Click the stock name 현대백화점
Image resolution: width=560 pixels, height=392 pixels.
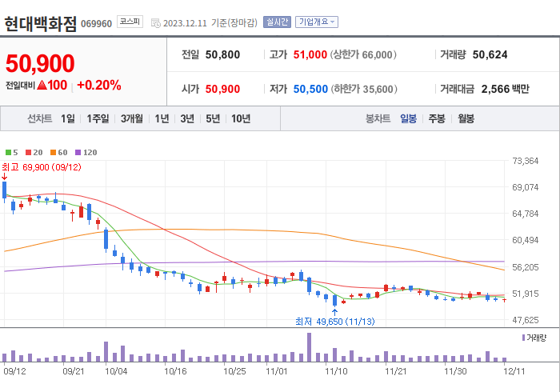pos(40,23)
